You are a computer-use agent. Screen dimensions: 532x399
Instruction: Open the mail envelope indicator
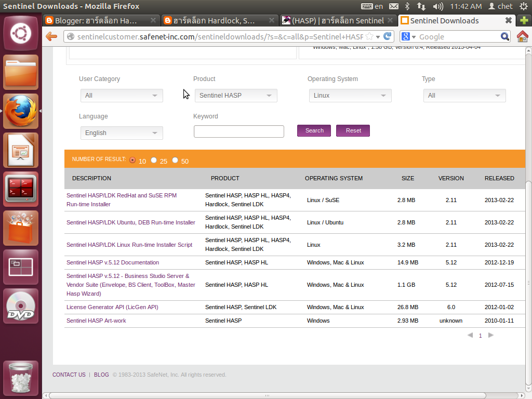pyautogui.click(x=394, y=6)
